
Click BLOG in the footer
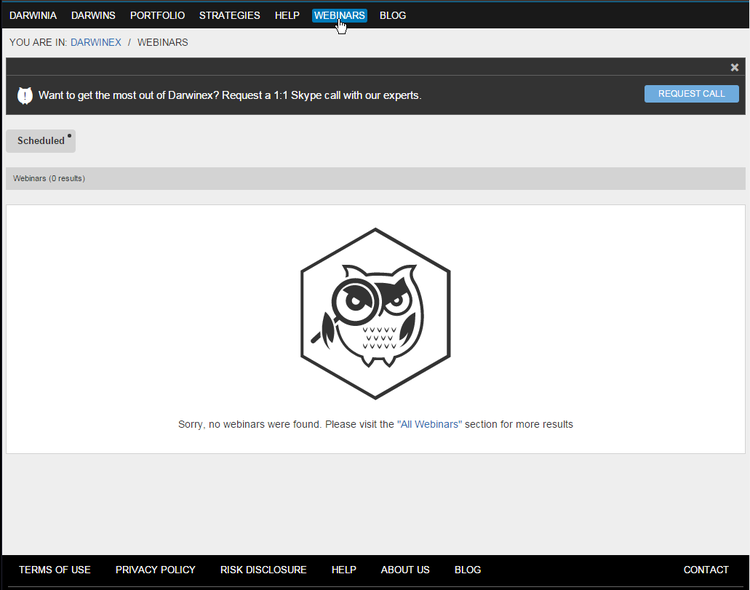click(x=468, y=569)
